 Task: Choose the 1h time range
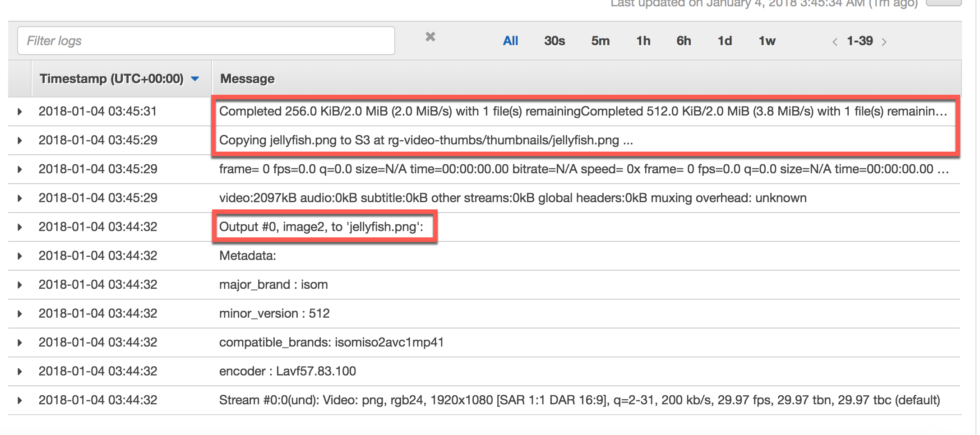643,41
